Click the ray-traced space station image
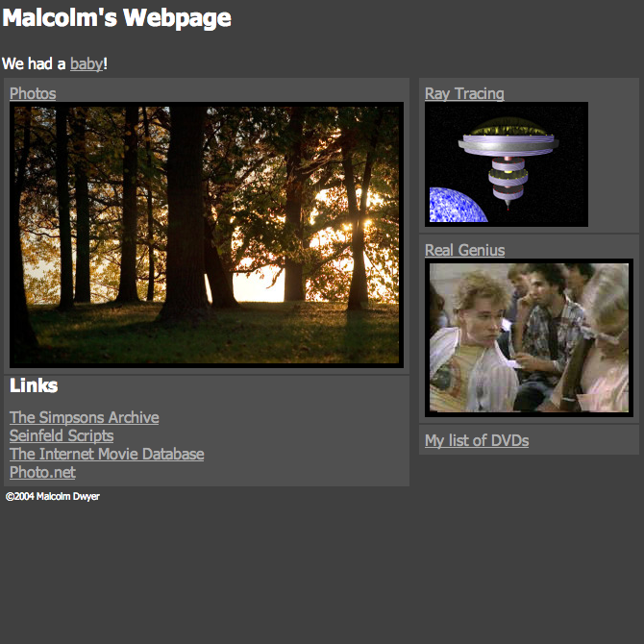This screenshot has height=644, width=644. pos(507,164)
